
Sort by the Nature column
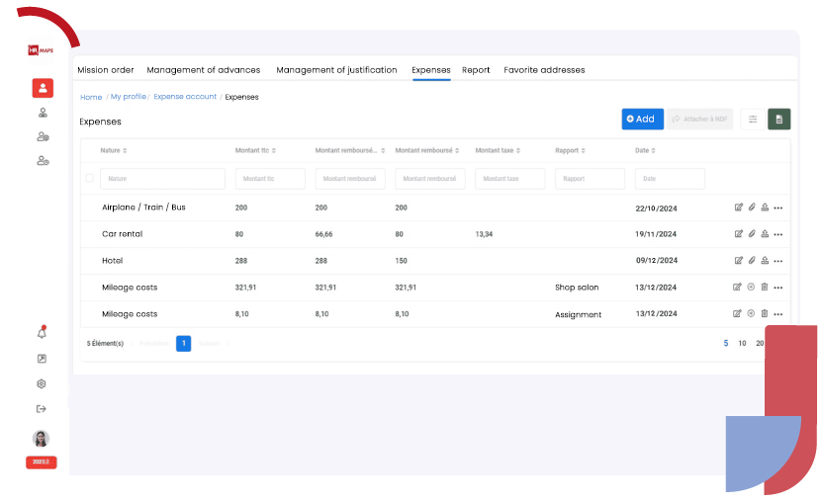coord(114,150)
